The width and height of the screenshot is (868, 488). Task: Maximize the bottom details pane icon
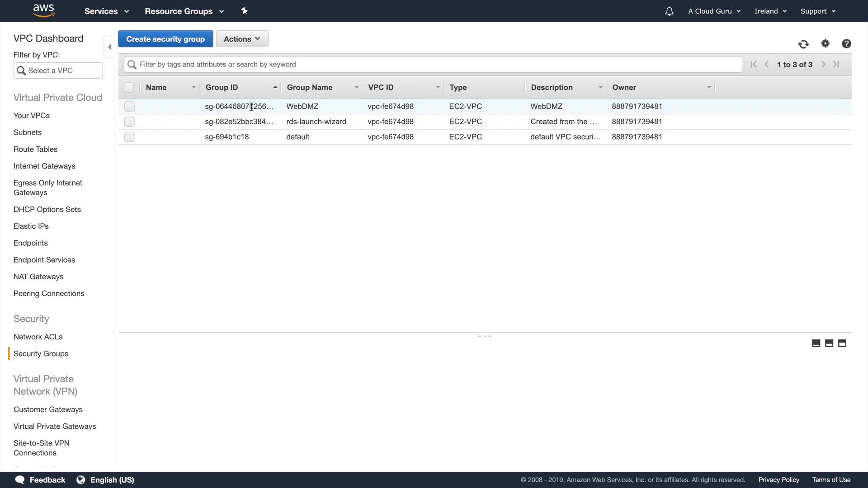tap(842, 343)
